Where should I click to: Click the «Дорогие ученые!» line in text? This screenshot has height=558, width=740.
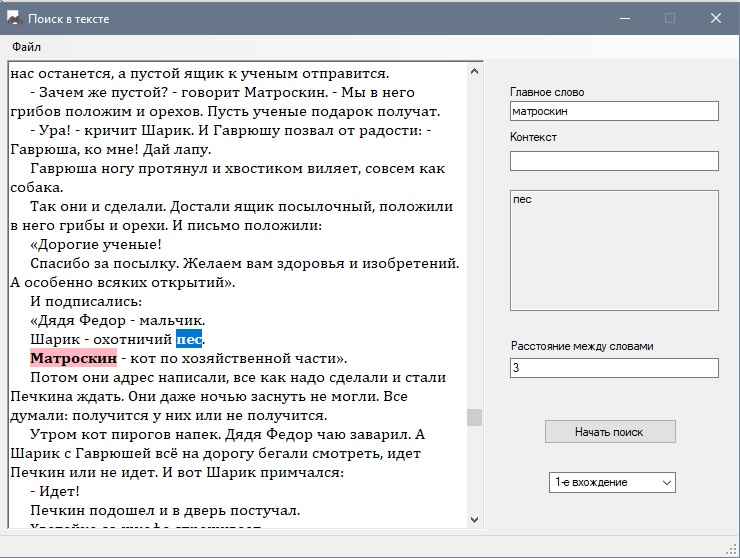96,244
